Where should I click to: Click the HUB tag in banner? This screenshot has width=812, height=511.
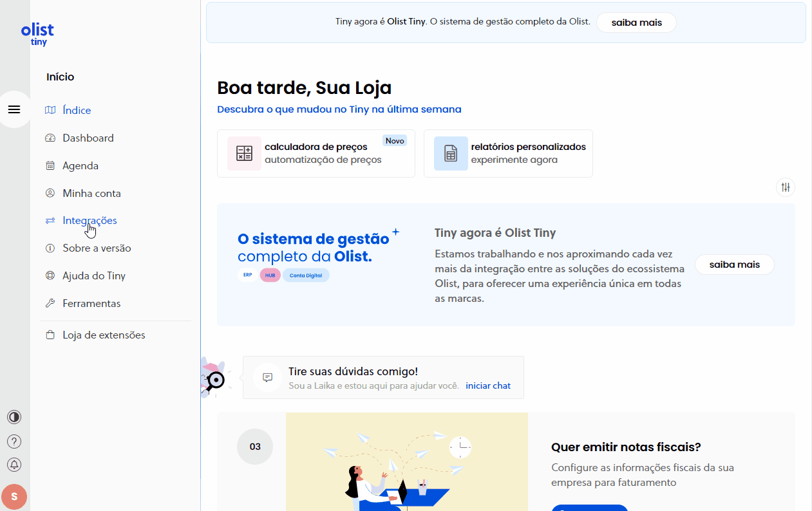270,275
